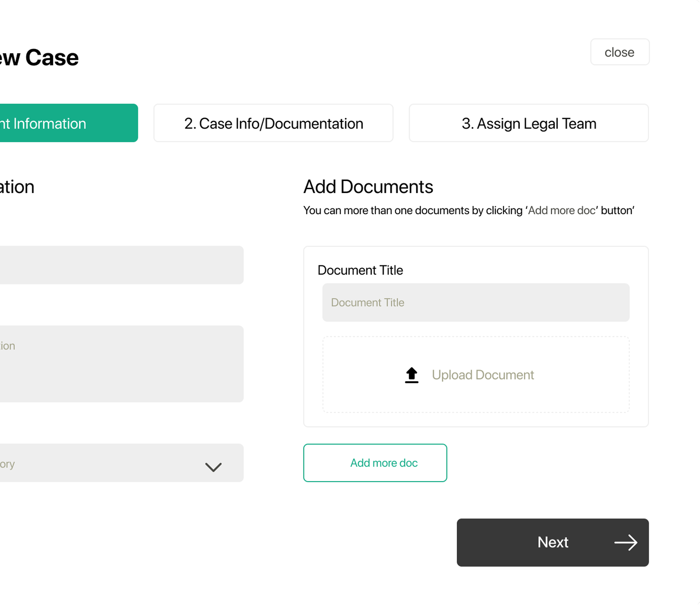700x605 pixels.
Task: Click inside the Document Title input field
Action: pyautogui.click(x=475, y=302)
